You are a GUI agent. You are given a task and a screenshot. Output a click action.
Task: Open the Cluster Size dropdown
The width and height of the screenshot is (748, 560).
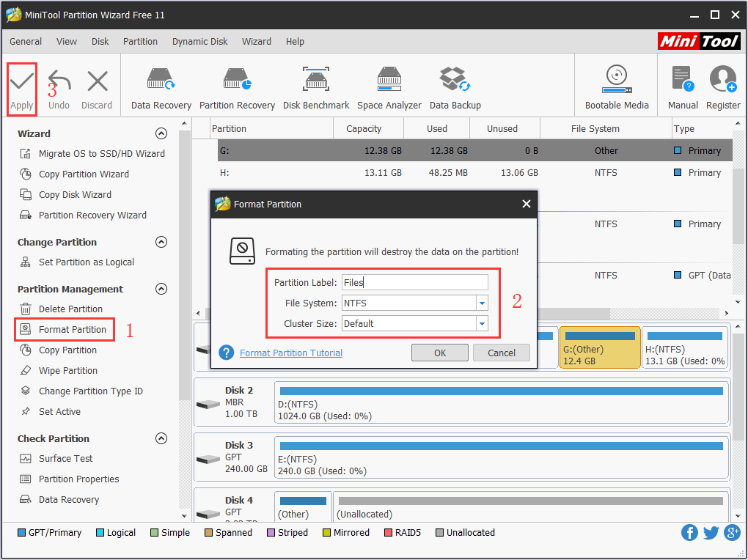coord(483,323)
